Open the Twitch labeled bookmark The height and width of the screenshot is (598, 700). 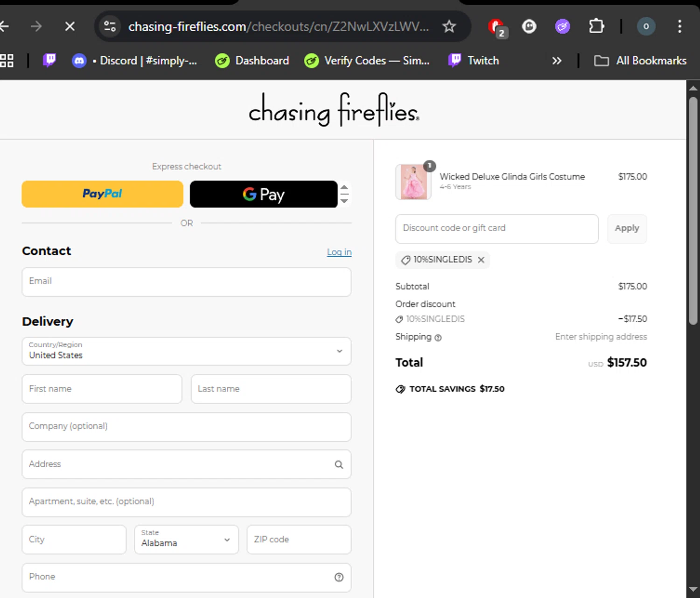pos(474,61)
